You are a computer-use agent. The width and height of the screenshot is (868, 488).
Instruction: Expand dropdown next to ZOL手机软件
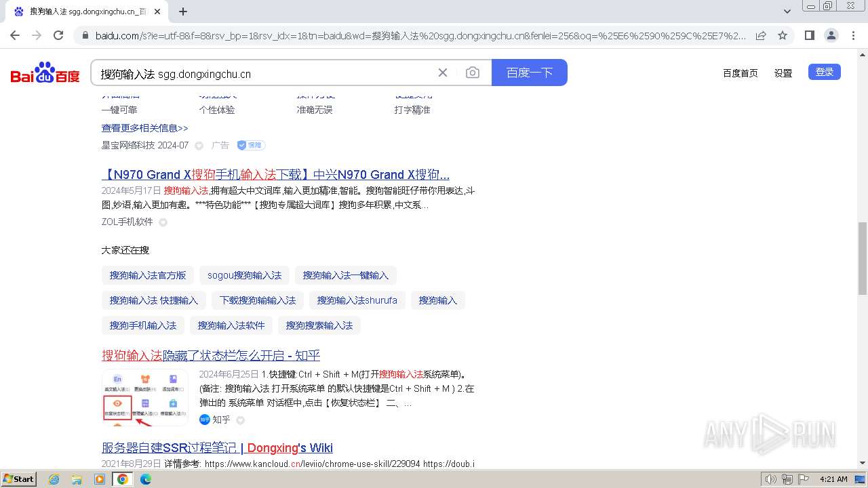(163, 222)
